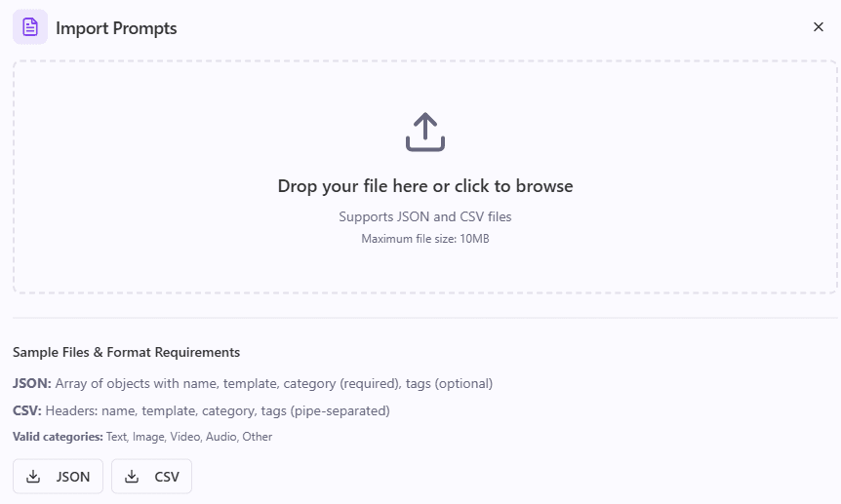Click the 'Sample Files & Format Requirements' heading
841x504 pixels.
(x=126, y=352)
